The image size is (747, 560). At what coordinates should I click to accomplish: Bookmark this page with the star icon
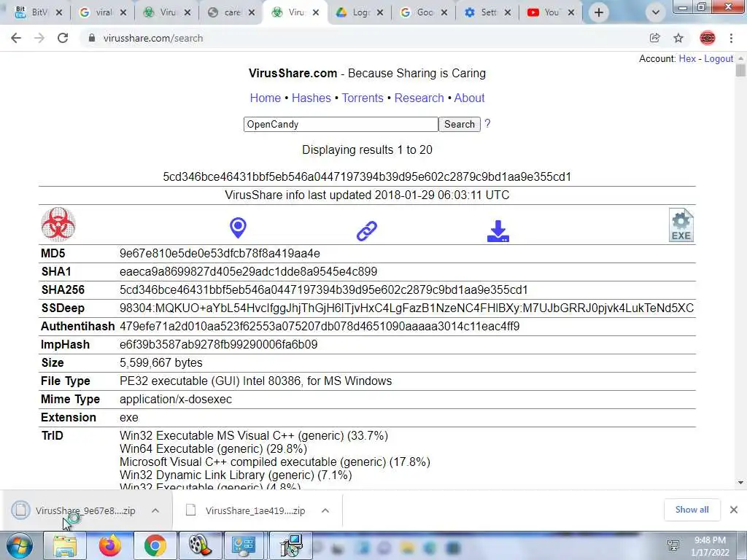(678, 38)
